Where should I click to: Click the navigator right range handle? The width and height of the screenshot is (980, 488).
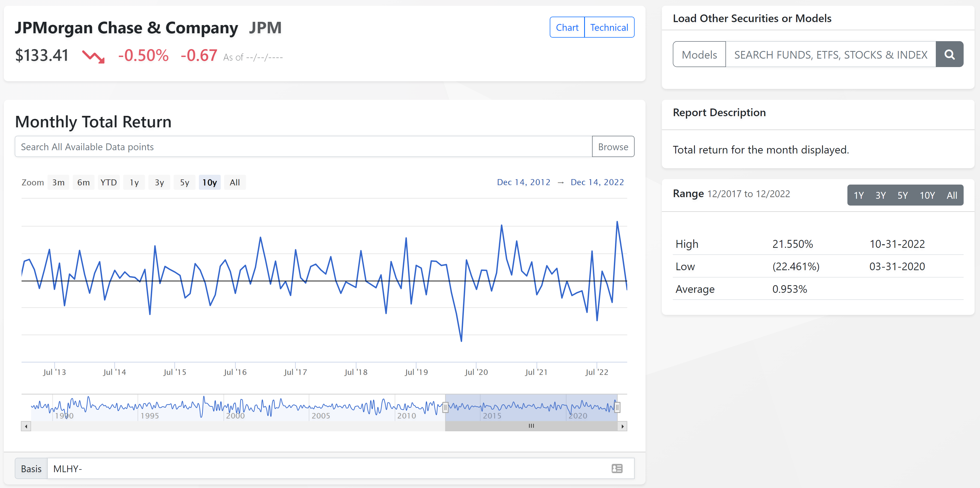click(x=617, y=407)
